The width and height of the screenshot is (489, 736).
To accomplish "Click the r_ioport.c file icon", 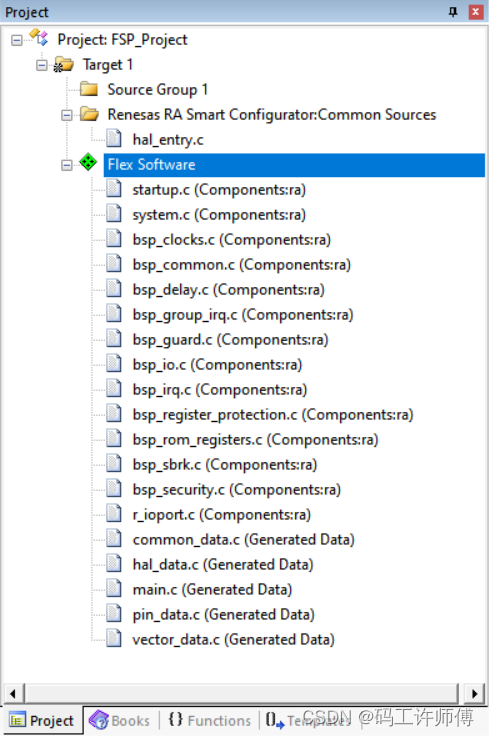I will 114,514.
